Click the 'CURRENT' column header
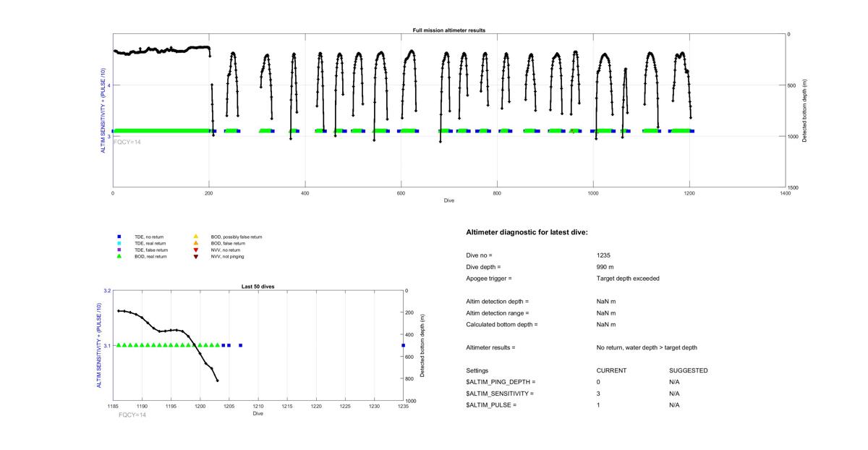Viewport: 868px width, 450px height. pyautogui.click(x=611, y=371)
